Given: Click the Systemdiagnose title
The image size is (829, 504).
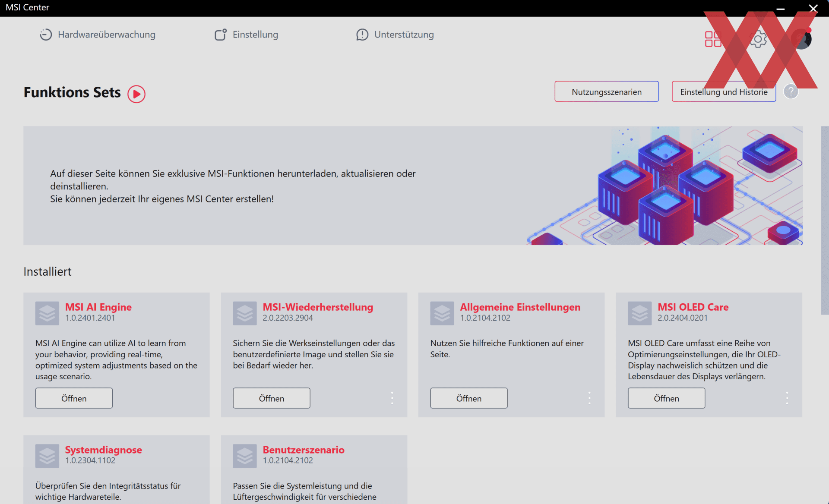Looking at the screenshot, I should pyautogui.click(x=104, y=450).
